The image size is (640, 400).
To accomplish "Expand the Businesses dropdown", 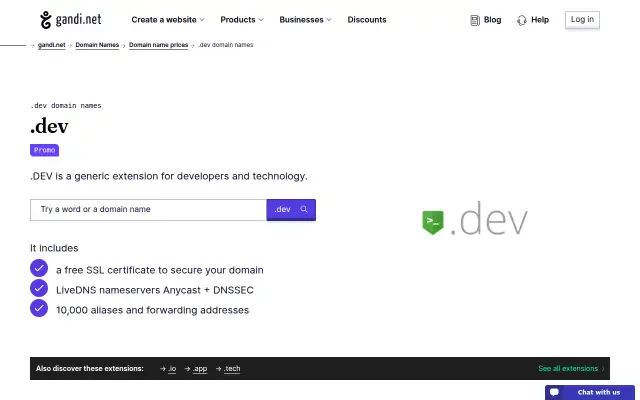I will [305, 20].
